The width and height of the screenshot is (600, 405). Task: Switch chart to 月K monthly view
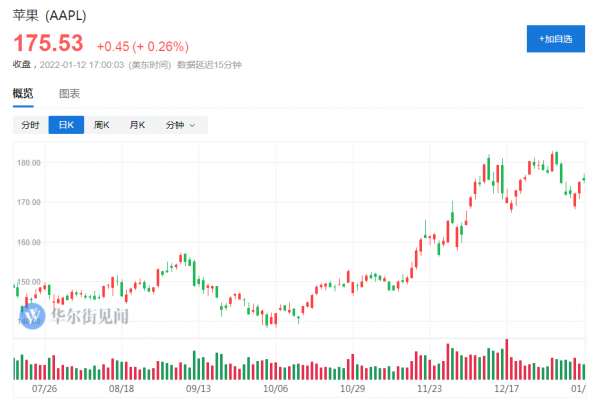[x=136, y=125]
